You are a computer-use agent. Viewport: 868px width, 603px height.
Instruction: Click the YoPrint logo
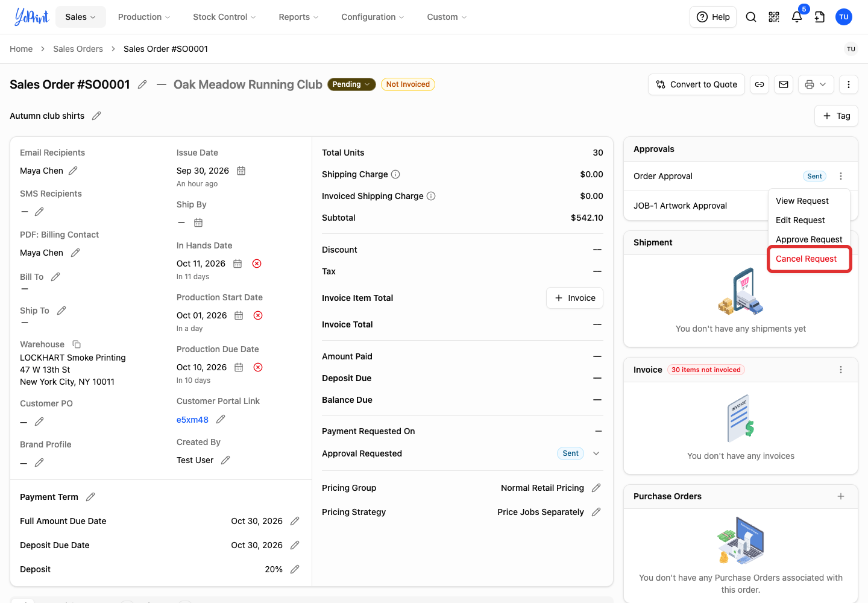click(31, 17)
